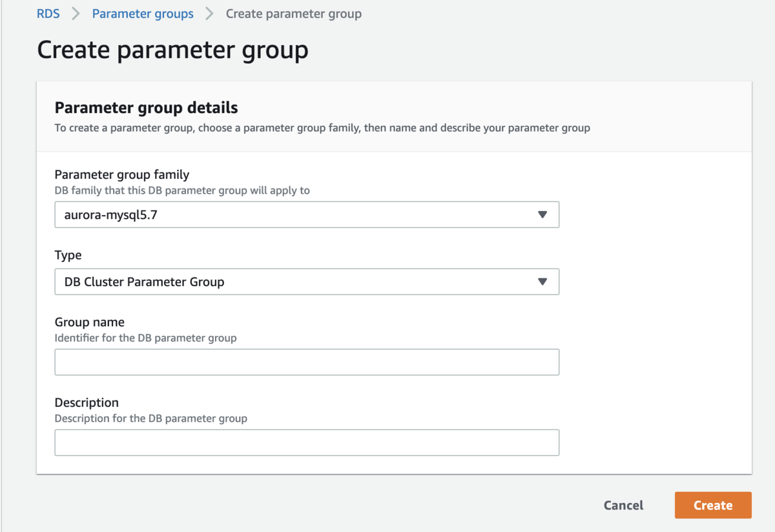Click the chevron after Parameter groups breadcrumb
The width and height of the screenshot is (775, 532).
pos(209,14)
